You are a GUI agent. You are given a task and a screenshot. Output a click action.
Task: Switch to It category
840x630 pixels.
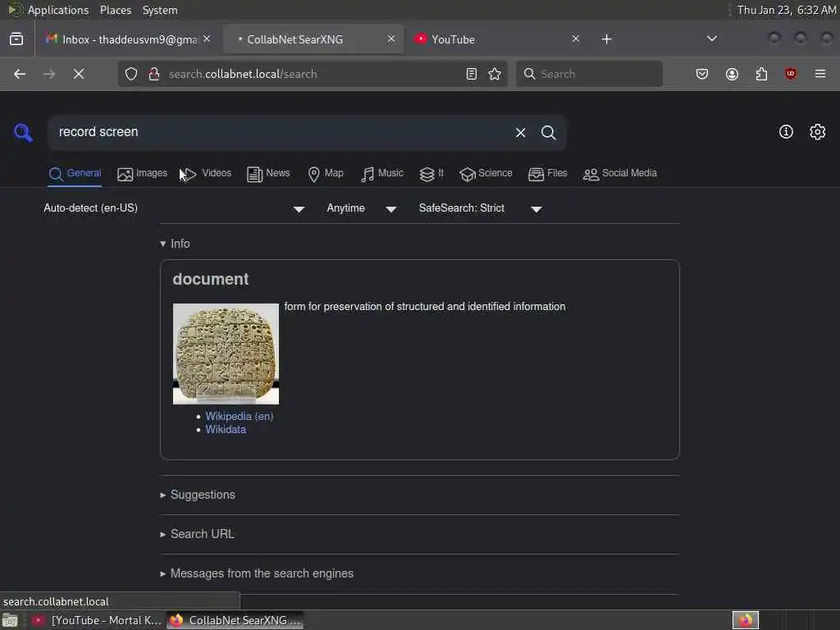[431, 174]
